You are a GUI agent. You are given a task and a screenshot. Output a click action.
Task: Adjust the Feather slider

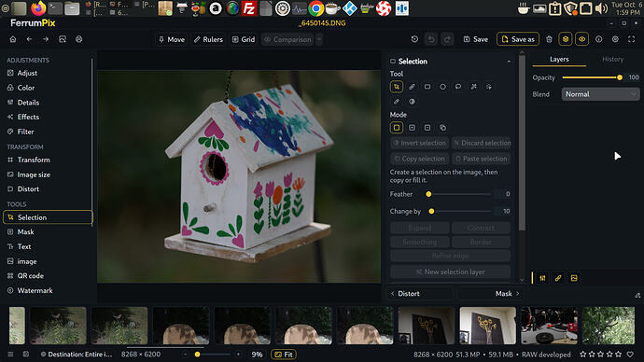tap(459, 194)
